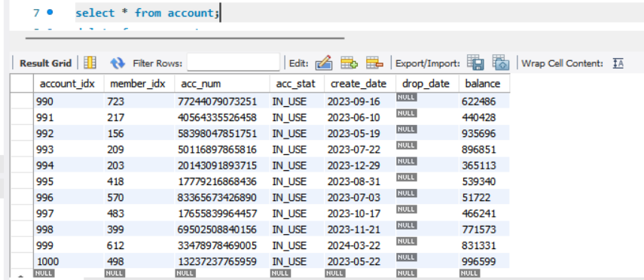Screen dimensions: 644x280
Task: Select acc_num cell 17779216868436
Action: tap(222, 181)
